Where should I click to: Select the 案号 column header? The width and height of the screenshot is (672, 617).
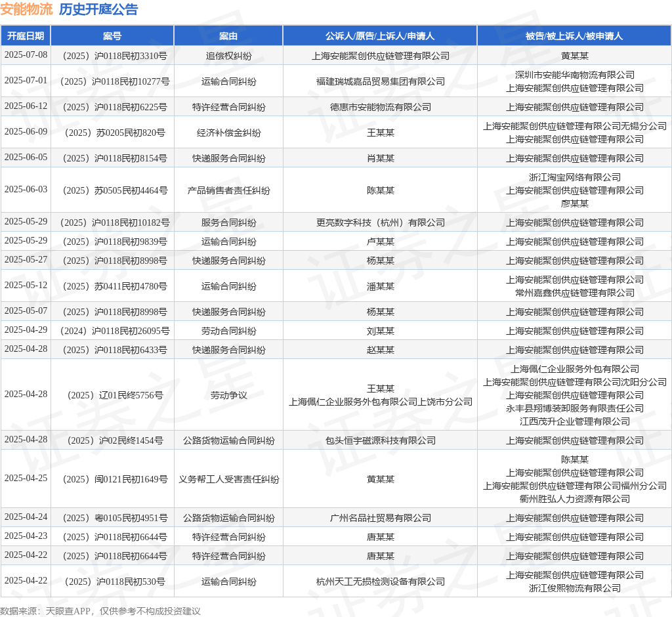[112, 36]
